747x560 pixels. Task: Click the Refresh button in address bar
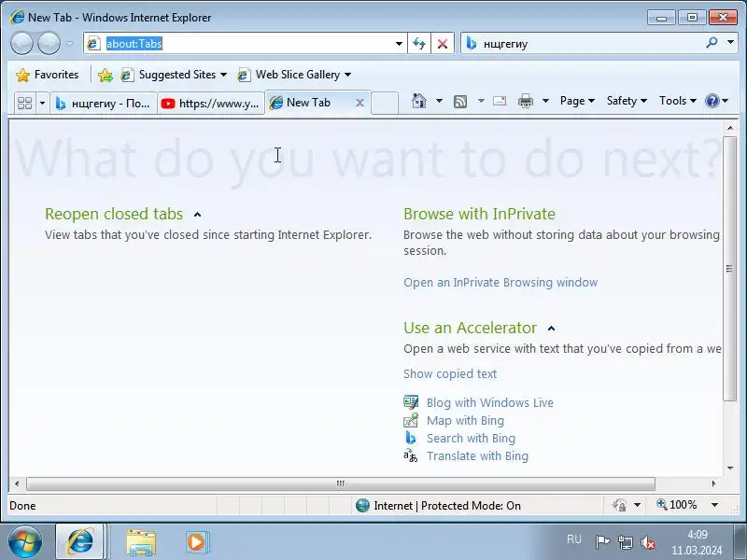click(x=419, y=44)
